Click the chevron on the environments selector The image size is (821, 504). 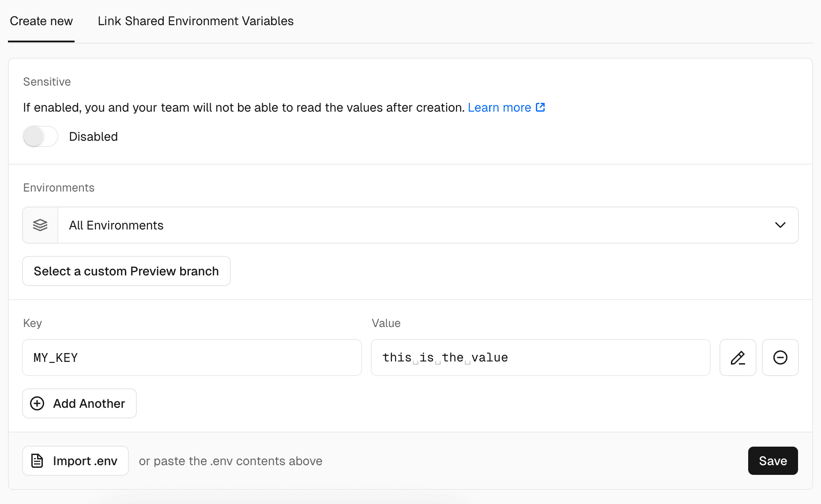coord(780,225)
